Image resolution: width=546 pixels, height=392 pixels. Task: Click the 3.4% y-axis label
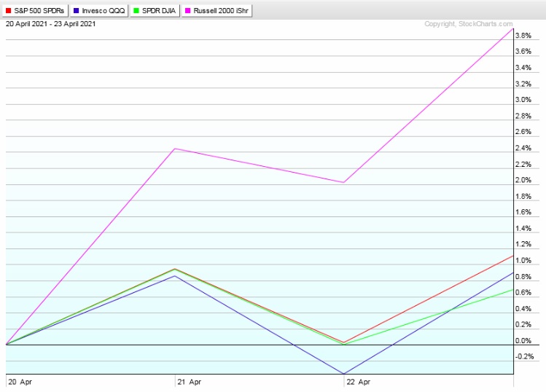point(523,68)
